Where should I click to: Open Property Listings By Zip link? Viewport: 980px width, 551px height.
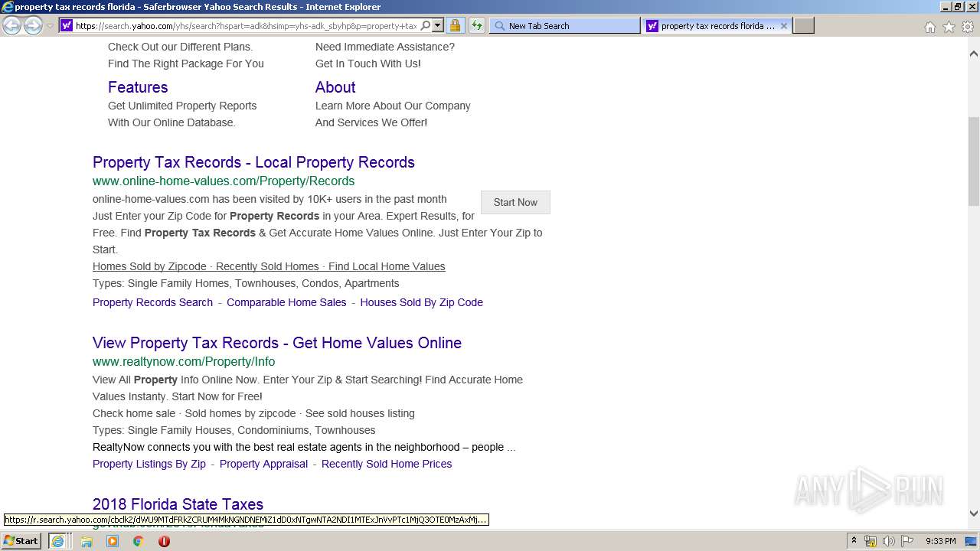(x=149, y=464)
